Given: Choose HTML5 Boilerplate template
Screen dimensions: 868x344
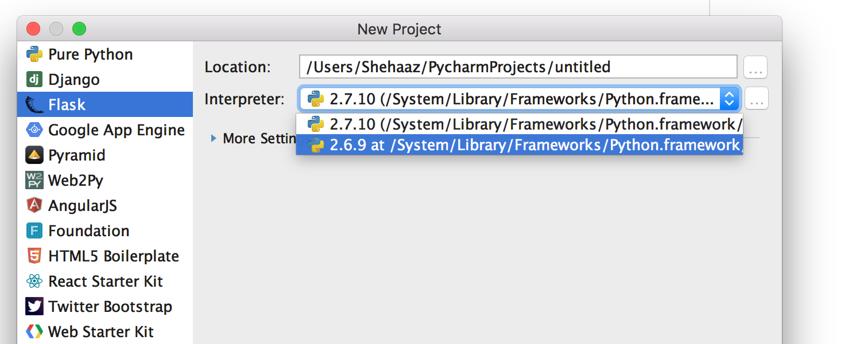Looking at the screenshot, I should 105,256.
